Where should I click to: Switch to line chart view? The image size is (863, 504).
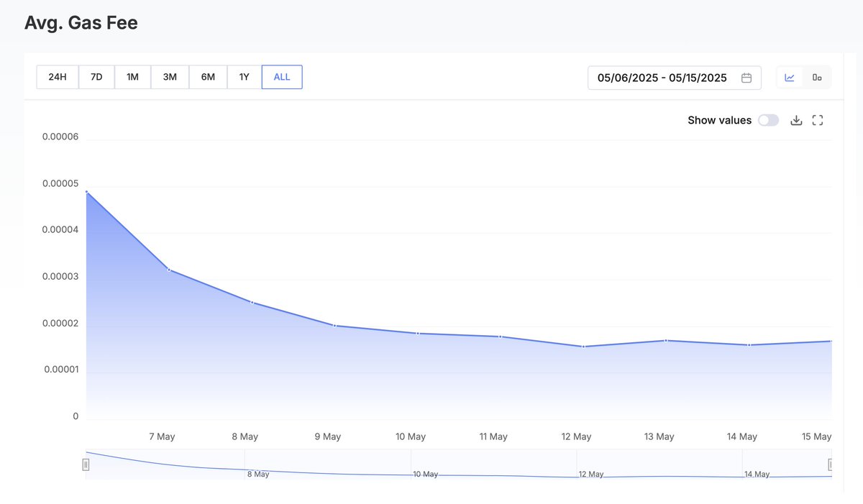click(x=790, y=78)
